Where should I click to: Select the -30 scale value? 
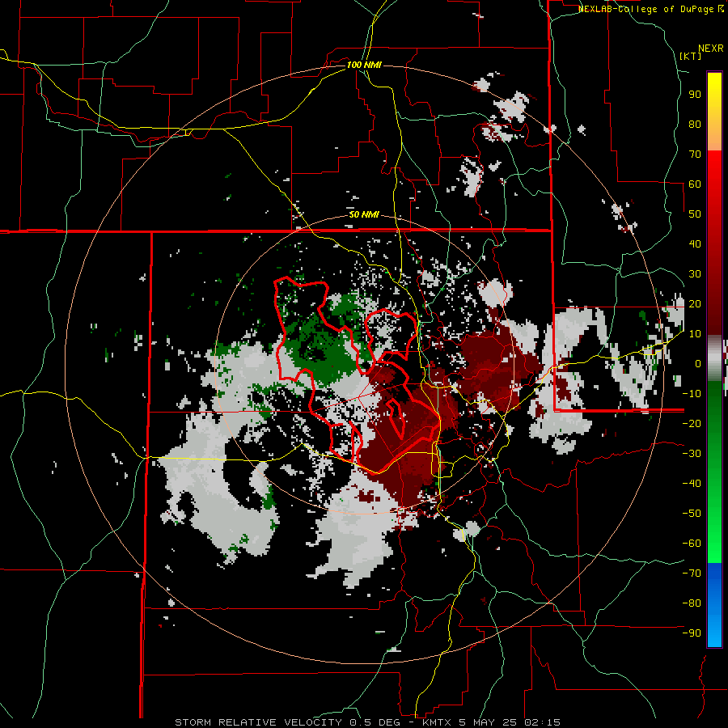pyautogui.click(x=692, y=454)
